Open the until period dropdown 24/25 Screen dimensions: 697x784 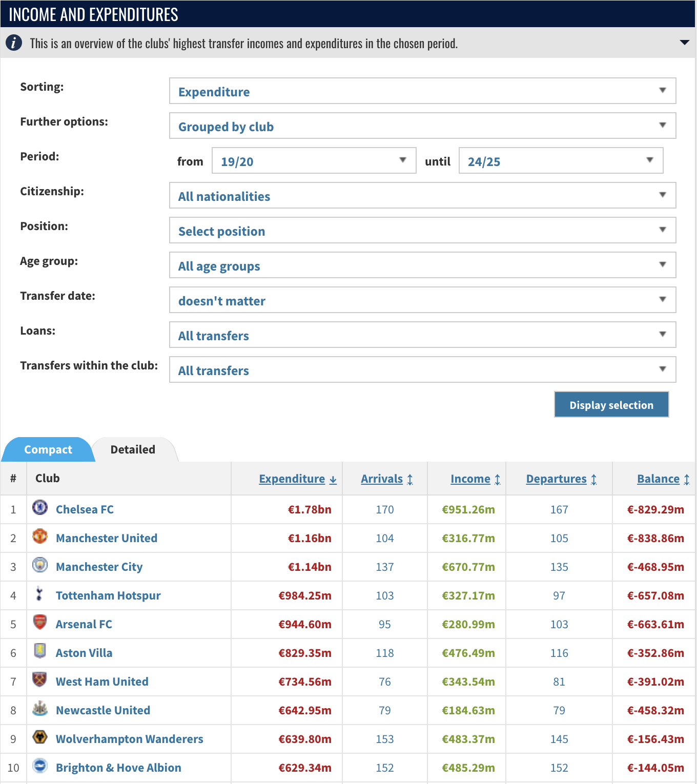pyautogui.click(x=561, y=160)
